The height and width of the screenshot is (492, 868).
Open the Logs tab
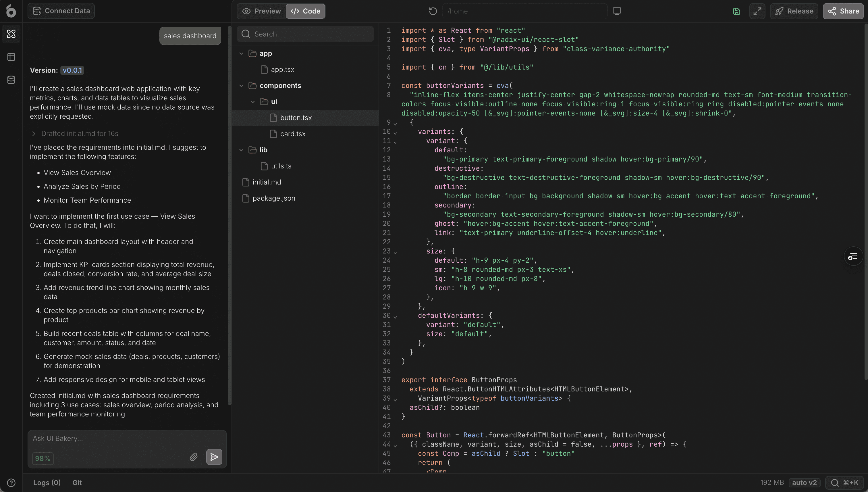(x=47, y=483)
